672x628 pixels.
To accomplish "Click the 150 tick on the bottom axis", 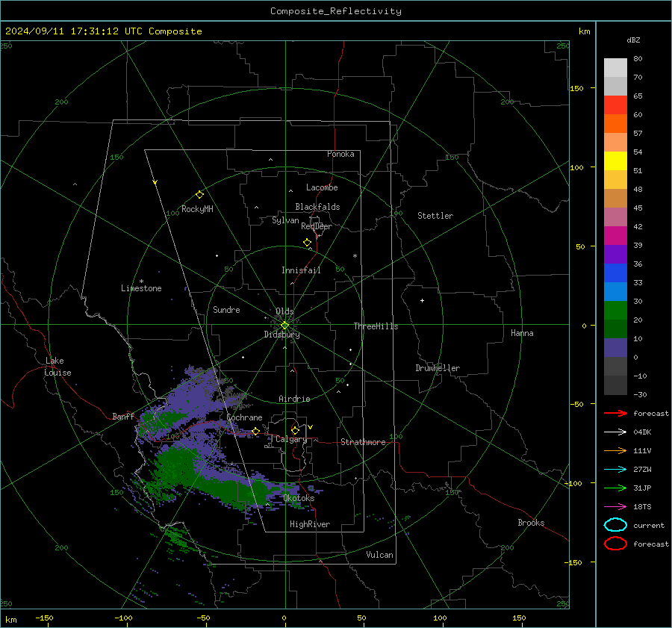I will pos(519,618).
